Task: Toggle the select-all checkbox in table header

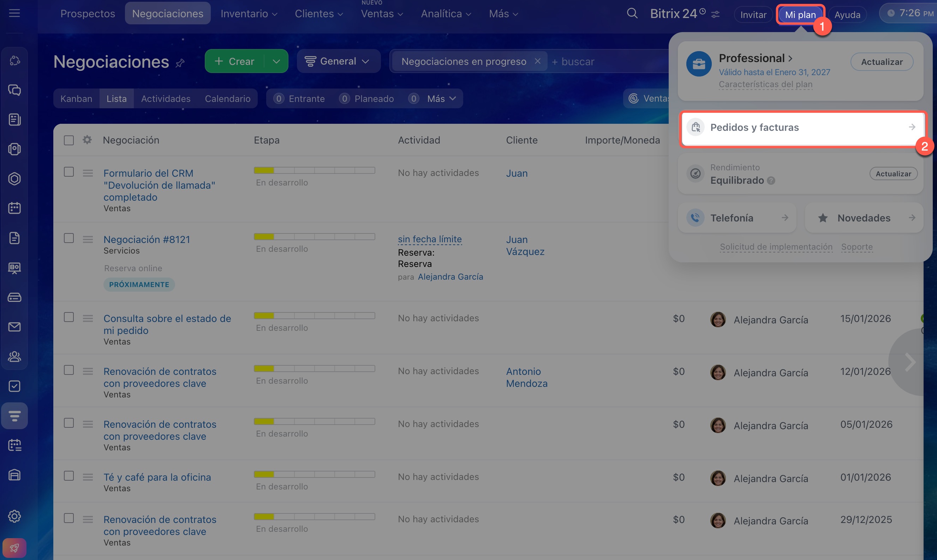Action: click(69, 140)
